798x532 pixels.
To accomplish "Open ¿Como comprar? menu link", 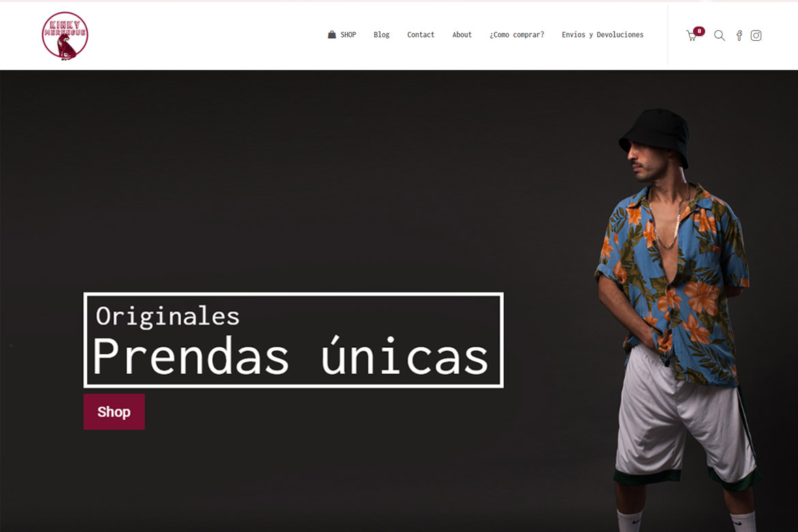I will (x=516, y=35).
